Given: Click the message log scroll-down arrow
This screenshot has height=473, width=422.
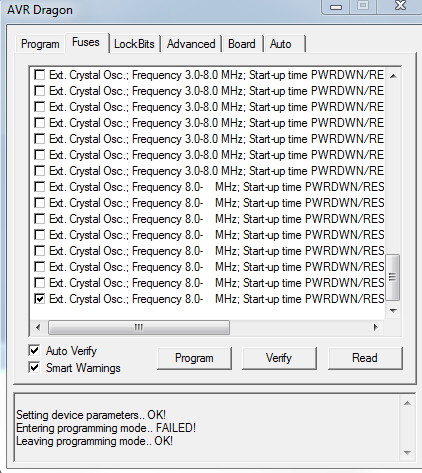Looking at the screenshot, I should coord(407,453).
